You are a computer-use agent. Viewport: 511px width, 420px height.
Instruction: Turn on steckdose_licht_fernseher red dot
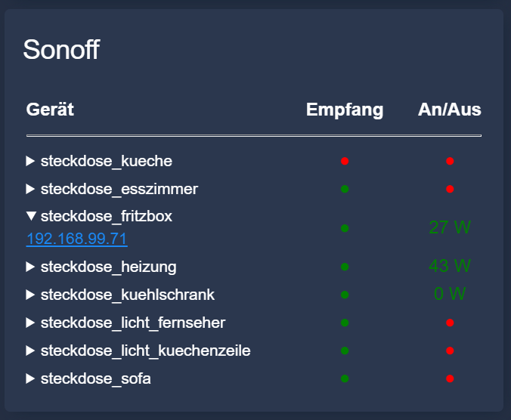(x=450, y=323)
